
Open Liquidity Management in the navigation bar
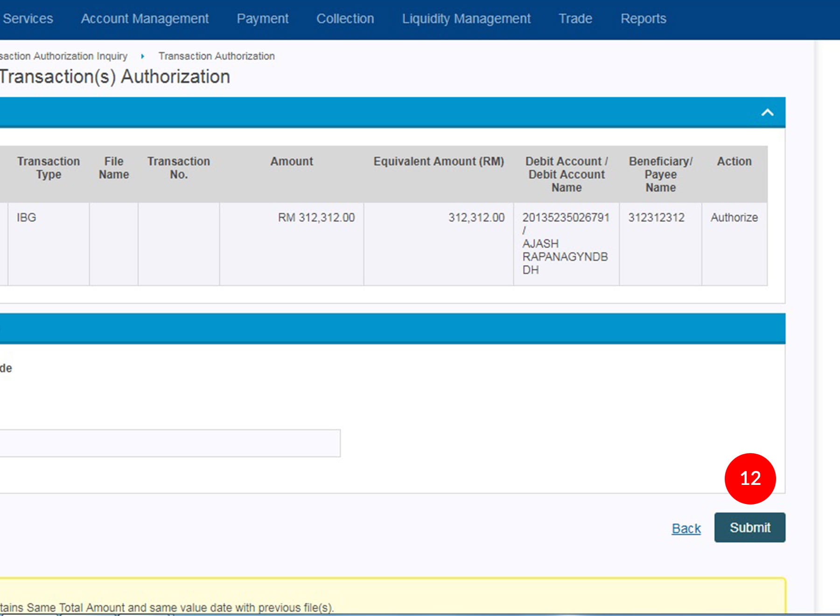(466, 19)
